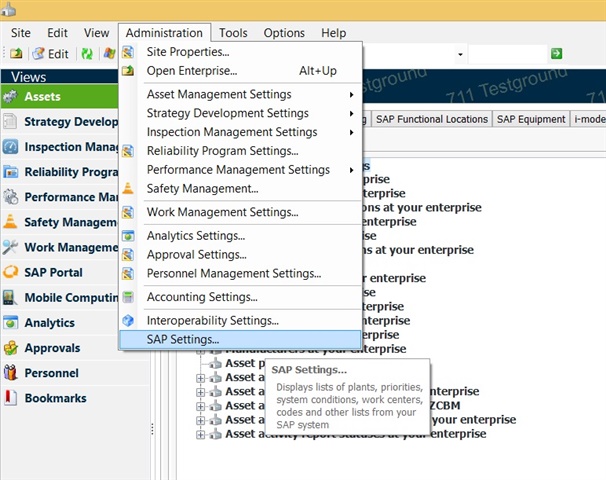Click the Reliability Program Settings menu icon
This screenshot has width=606, height=480.
tap(128, 151)
